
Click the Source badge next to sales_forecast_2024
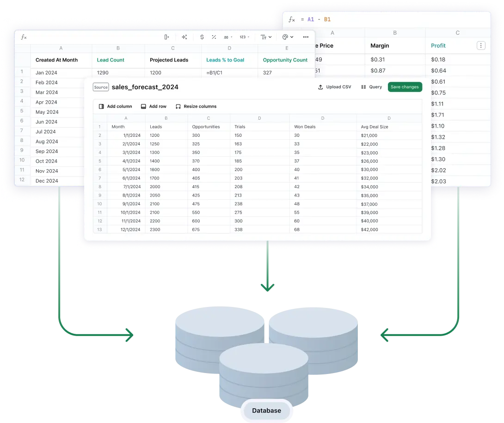tap(100, 87)
